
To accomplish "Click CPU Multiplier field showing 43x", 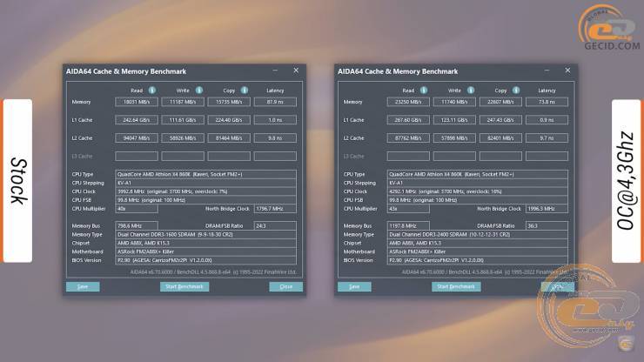I will pyautogui.click(x=408, y=209).
